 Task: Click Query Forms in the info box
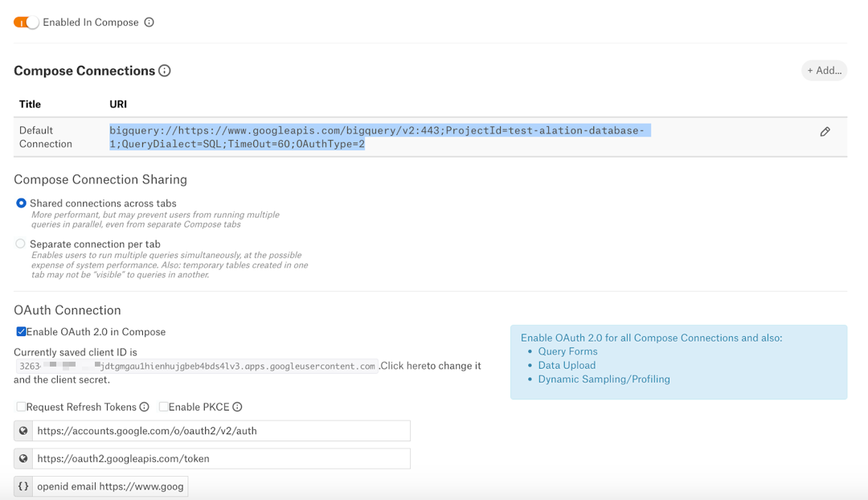point(567,351)
